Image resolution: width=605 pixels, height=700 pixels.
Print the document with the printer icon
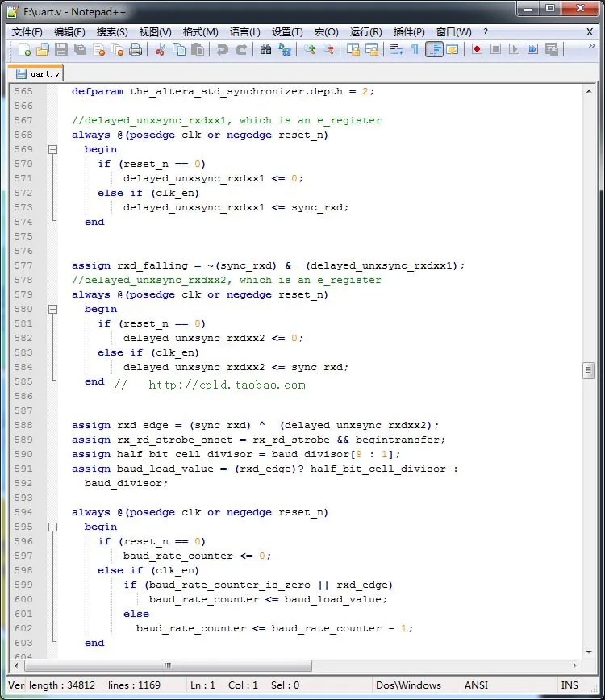pyautogui.click(x=136, y=49)
